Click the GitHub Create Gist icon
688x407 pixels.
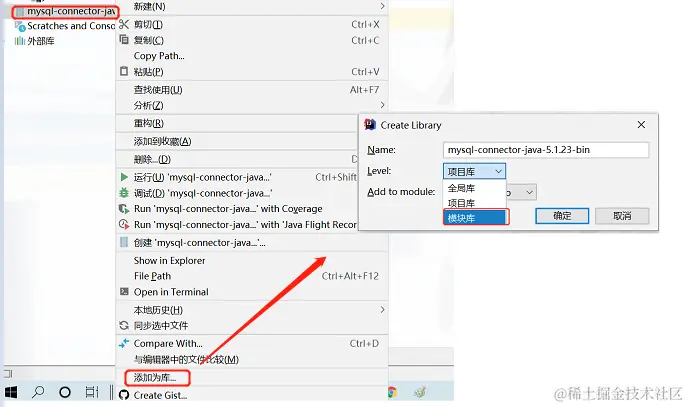pos(124,395)
